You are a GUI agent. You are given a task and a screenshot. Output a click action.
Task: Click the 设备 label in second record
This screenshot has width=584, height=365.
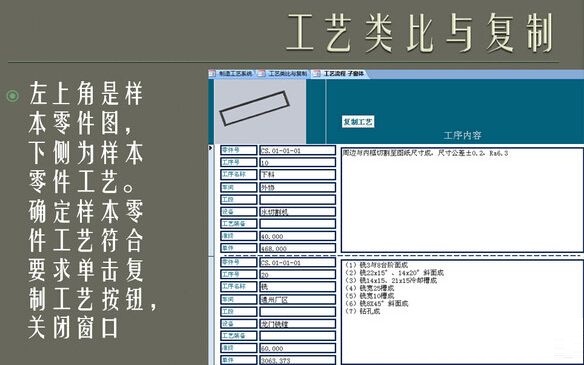[x=238, y=324]
